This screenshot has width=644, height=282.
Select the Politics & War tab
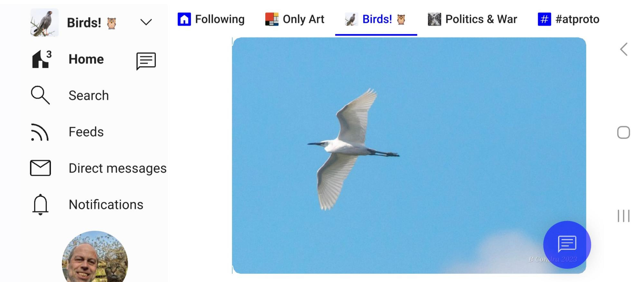(472, 19)
